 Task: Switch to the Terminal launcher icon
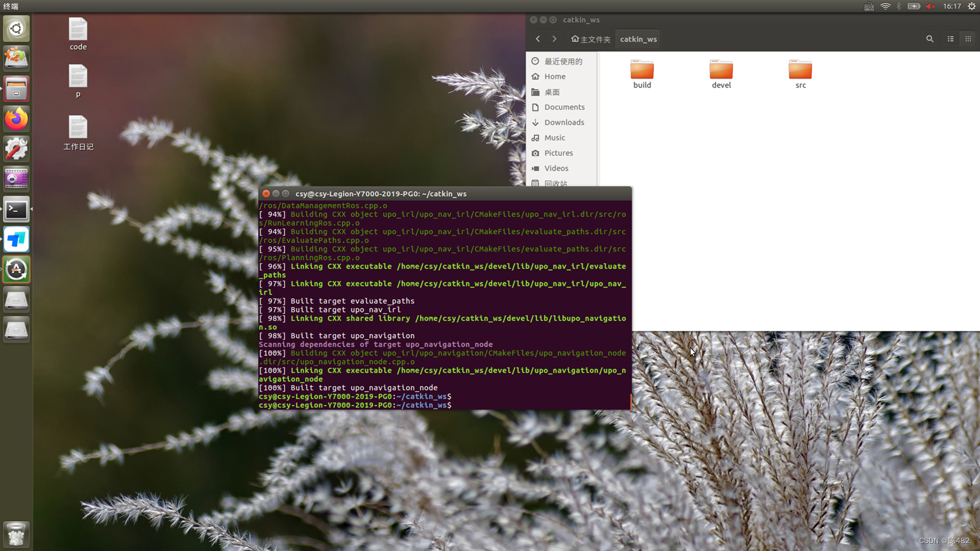tap(16, 210)
